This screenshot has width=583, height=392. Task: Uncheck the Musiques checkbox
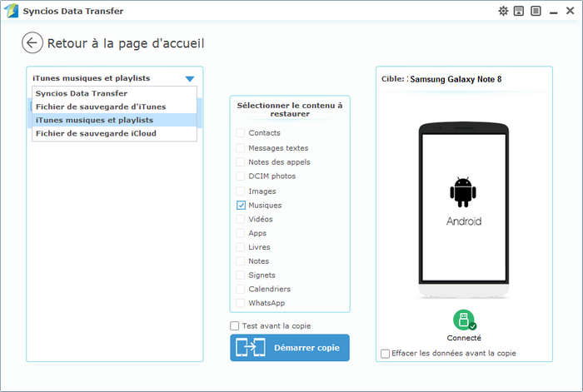[x=241, y=205]
